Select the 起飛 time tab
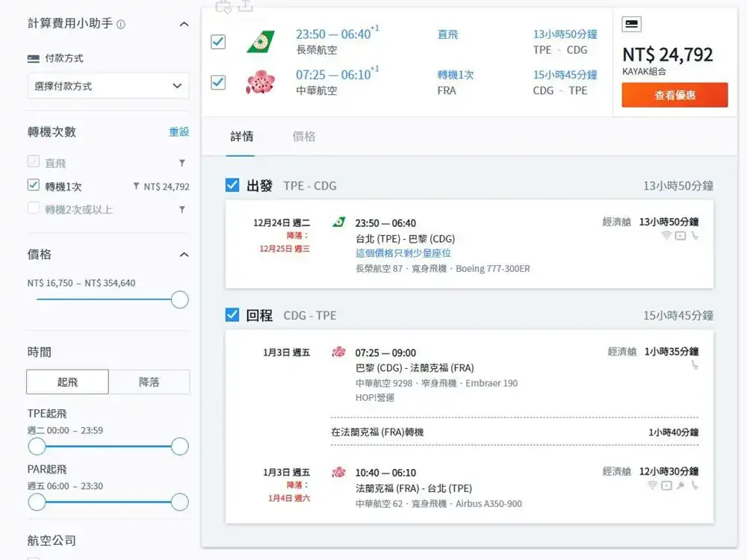The height and width of the screenshot is (560, 747). point(68,382)
